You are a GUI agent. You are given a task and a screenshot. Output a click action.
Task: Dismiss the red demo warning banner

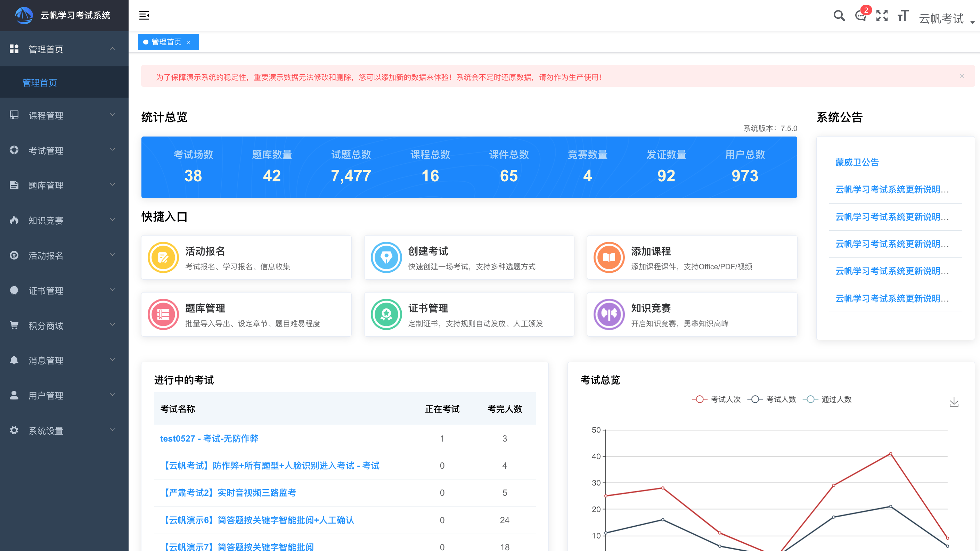pyautogui.click(x=962, y=76)
